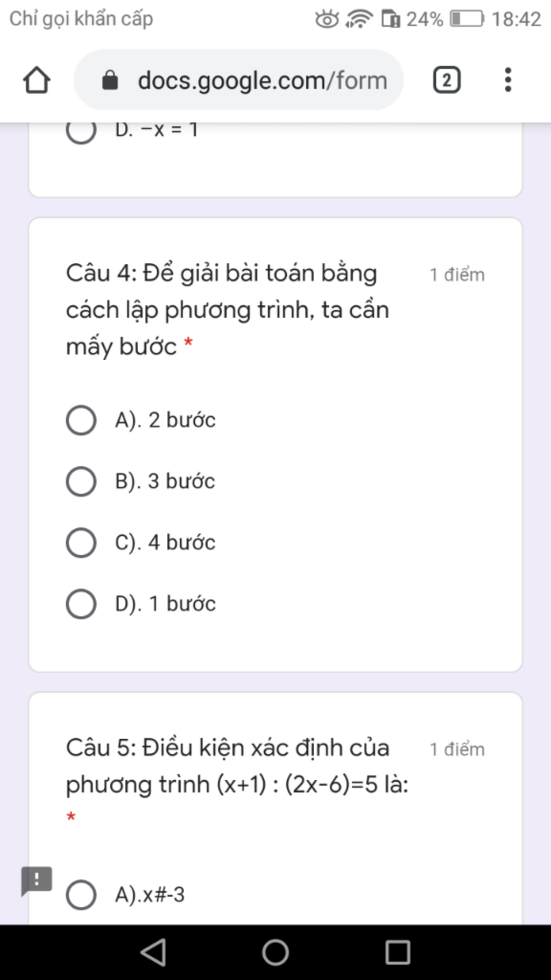Tap the docs.google.com/form address bar
This screenshot has height=980, width=551.
coord(238,80)
